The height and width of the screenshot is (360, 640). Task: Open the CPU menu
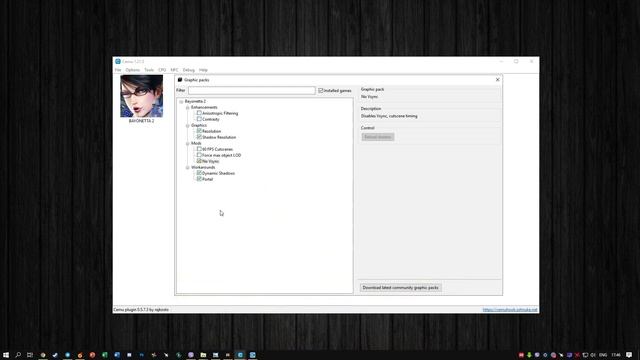coord(162,70)
